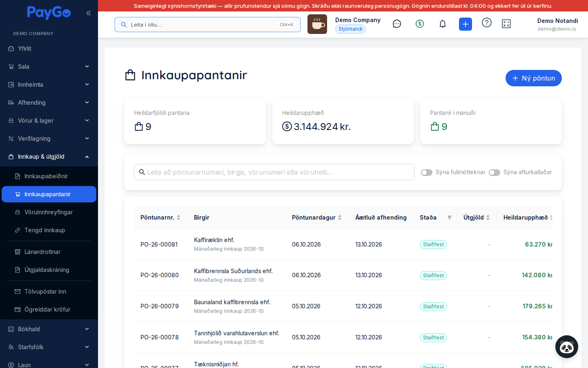Click Kaffibrennsla Suðurlands ehf. supplier
588x368 pixels.
point(233,271)
